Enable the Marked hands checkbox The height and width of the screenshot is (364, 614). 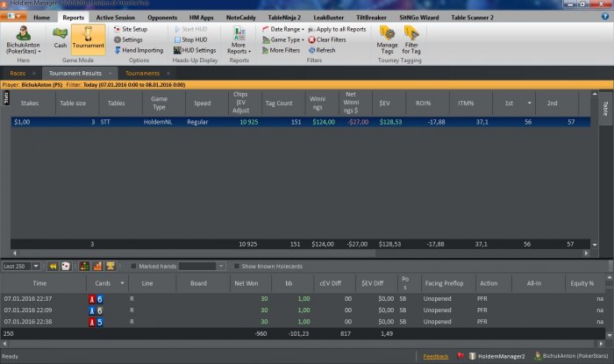coord(133,266)
